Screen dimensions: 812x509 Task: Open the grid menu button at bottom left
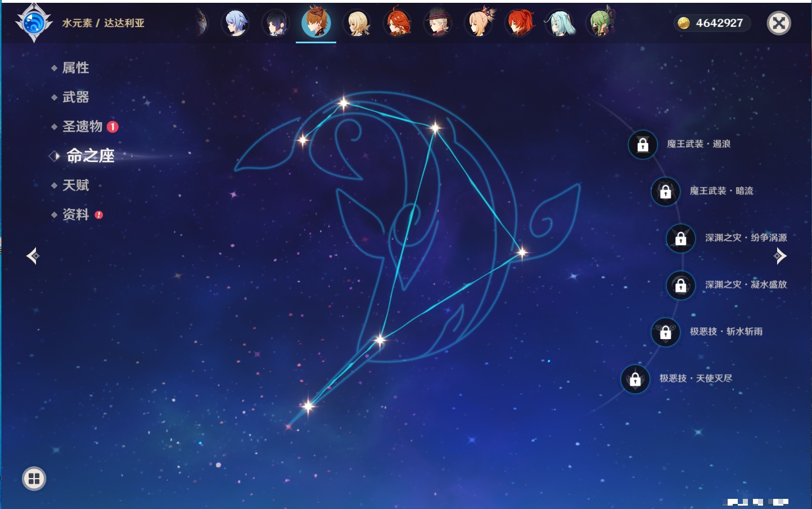(x=34, y=479)
